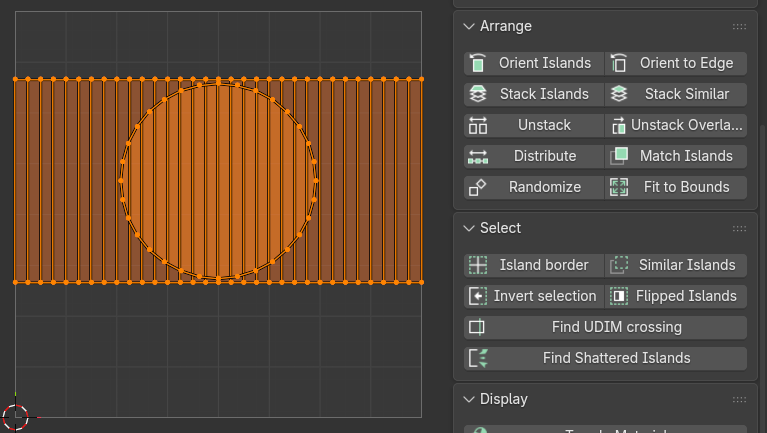Click the Distribute spacing icon

(x=477, y=156)
